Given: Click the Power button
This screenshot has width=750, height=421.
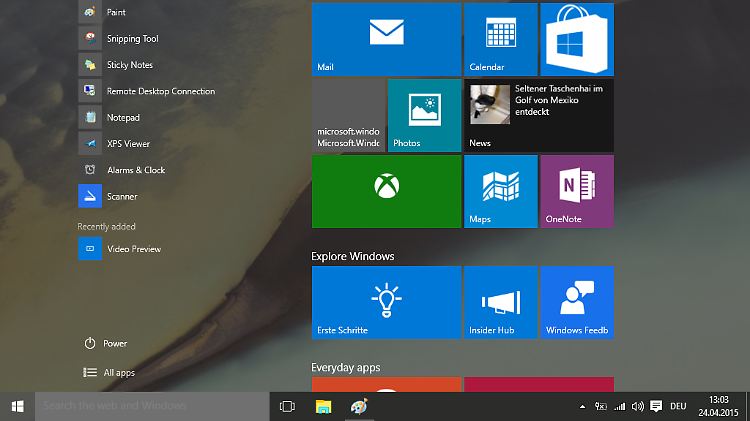Looking at the screenshot, I should [106, 343].
